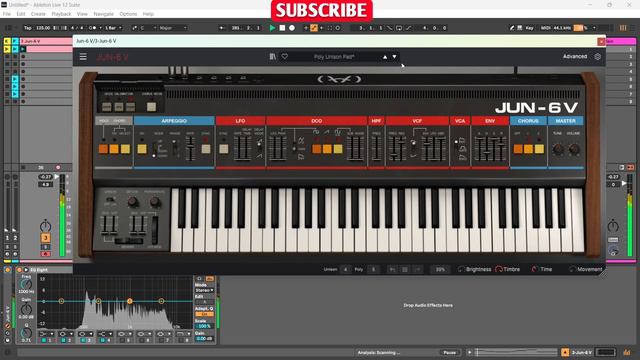Turn the Master Tune knob
Image resolution: width=640 pixels, height=360 pixels.
[558, 149]
